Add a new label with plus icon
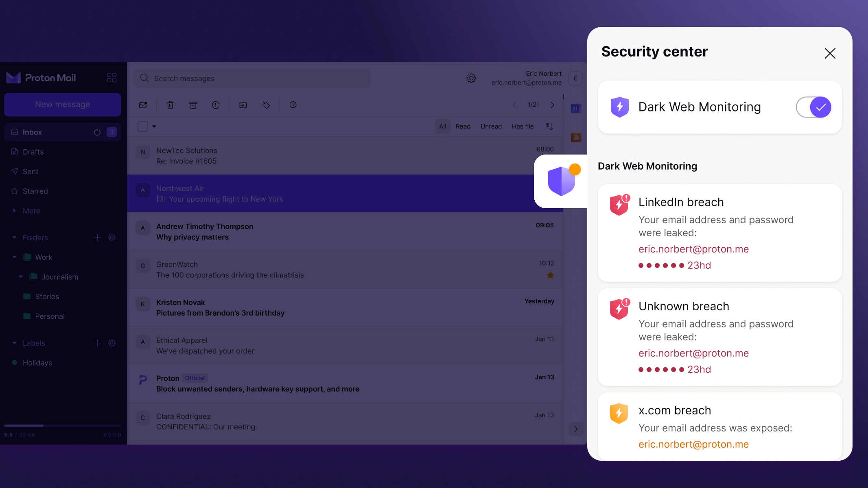Screen dimensions: 868x488 coord(97,343)
